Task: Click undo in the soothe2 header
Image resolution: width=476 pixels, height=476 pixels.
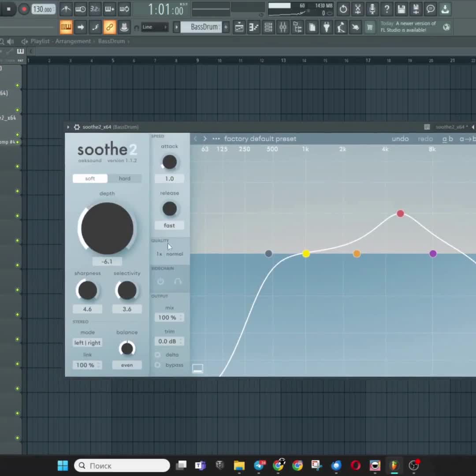Action: click(400, 138)
